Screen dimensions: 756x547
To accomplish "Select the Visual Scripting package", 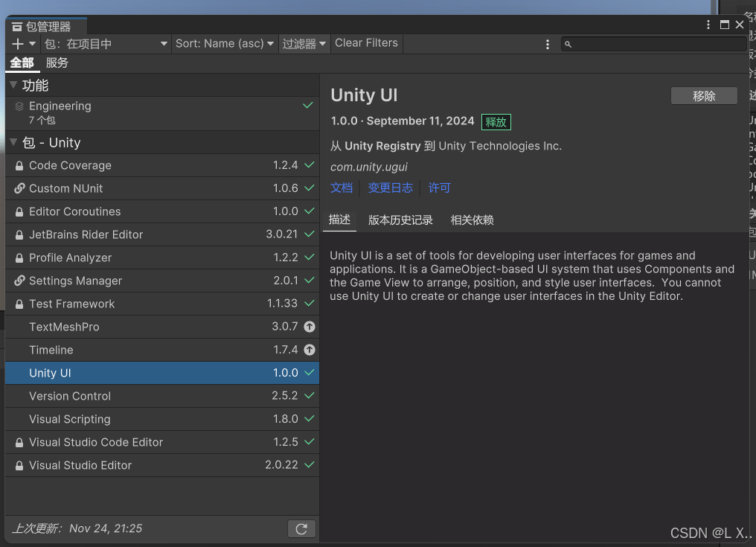I will tap(162, 419).
